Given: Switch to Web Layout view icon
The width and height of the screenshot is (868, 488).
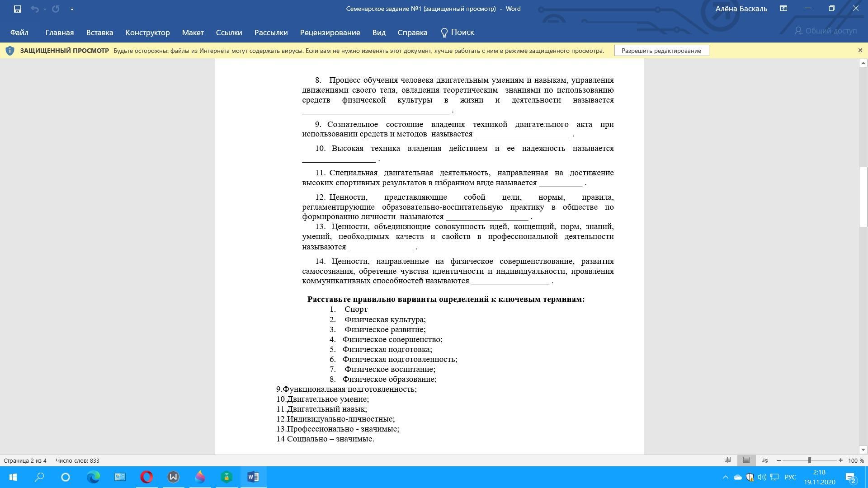Looking at the screenshot, I should 765,460.
